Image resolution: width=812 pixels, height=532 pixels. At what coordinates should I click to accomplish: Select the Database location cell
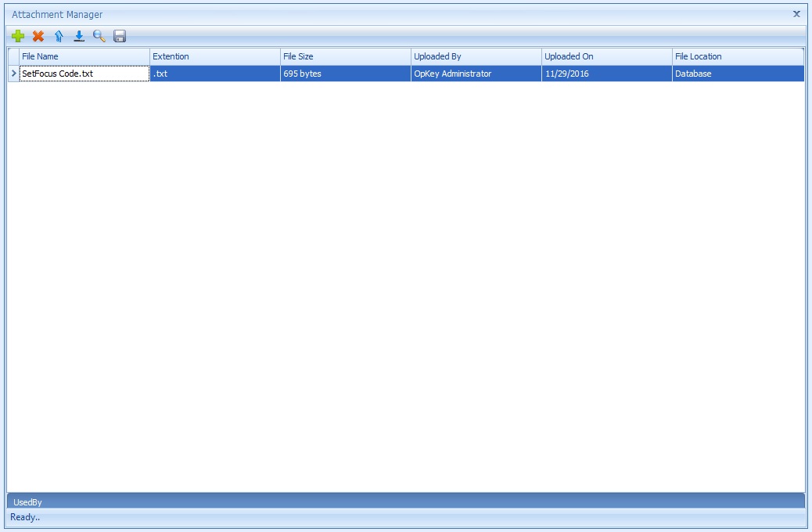click(x=738, y=74)
